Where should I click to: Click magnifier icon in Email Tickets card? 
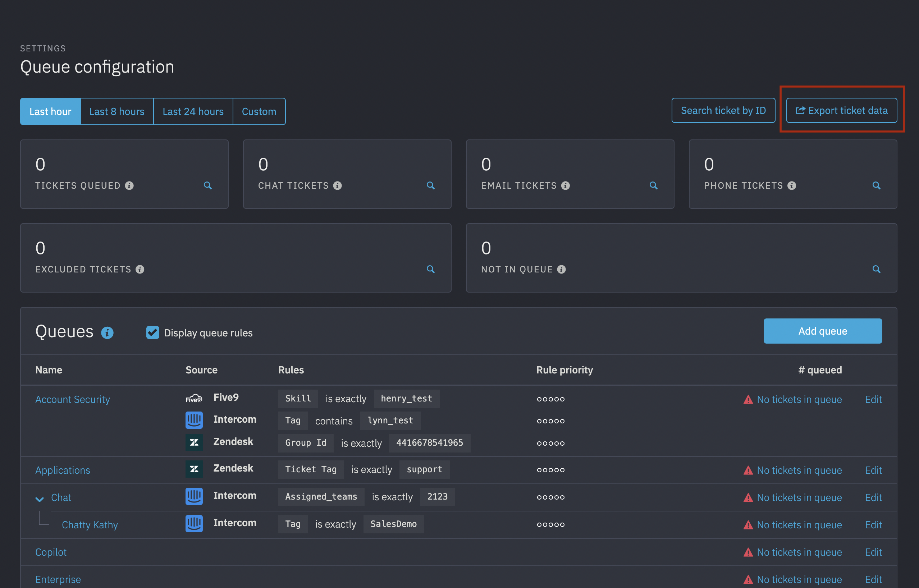tap(654, 185)
